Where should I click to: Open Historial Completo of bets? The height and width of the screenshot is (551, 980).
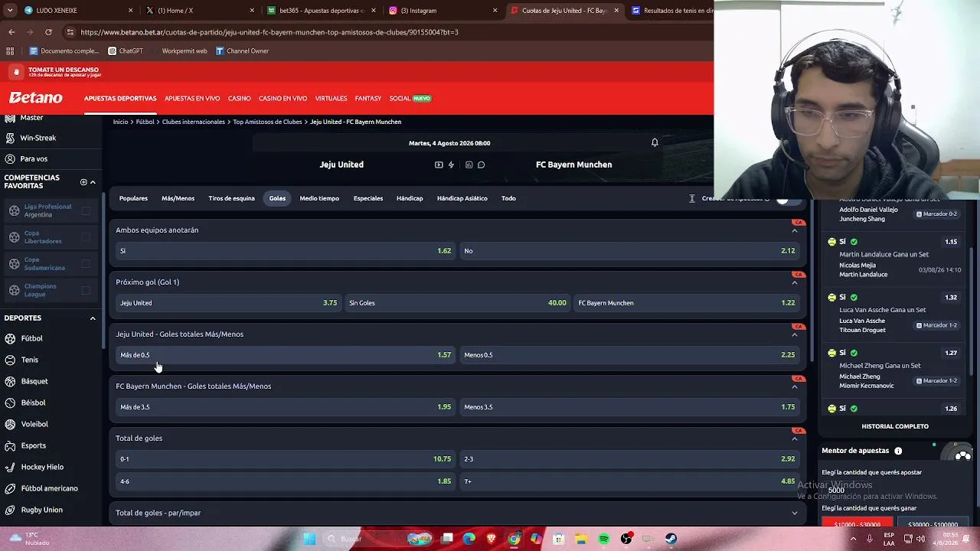pyautogui.click(x=895, y=426)
